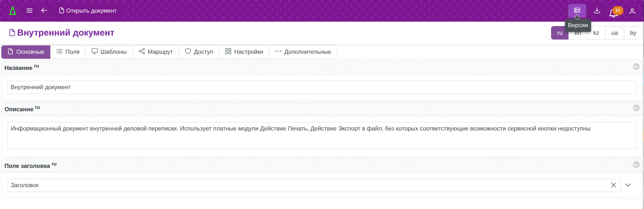Viewport: 644px width, 209px height.
Task: Click the download icon in header
Action: click(597, 11)
